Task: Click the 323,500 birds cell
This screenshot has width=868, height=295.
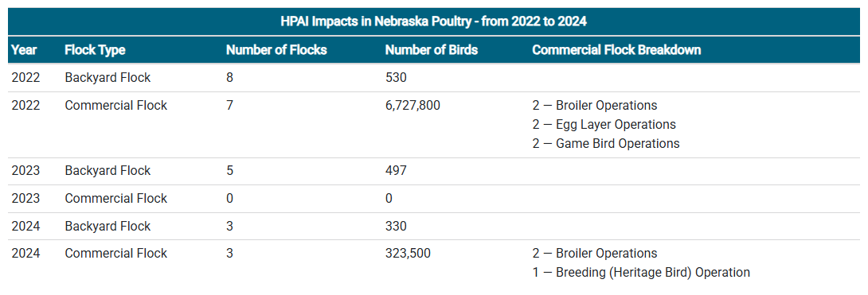Action: (x=408, y=254)
